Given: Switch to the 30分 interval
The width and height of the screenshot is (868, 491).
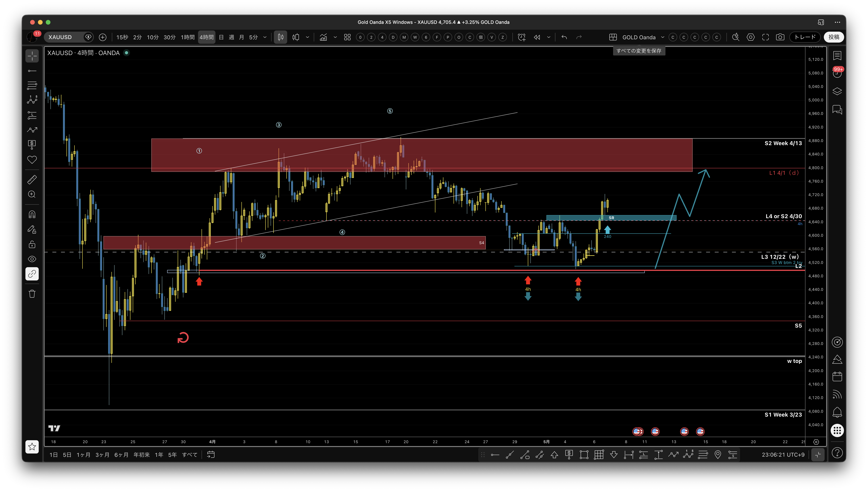Looking at the screenshot, I should (x=169, y=37).
